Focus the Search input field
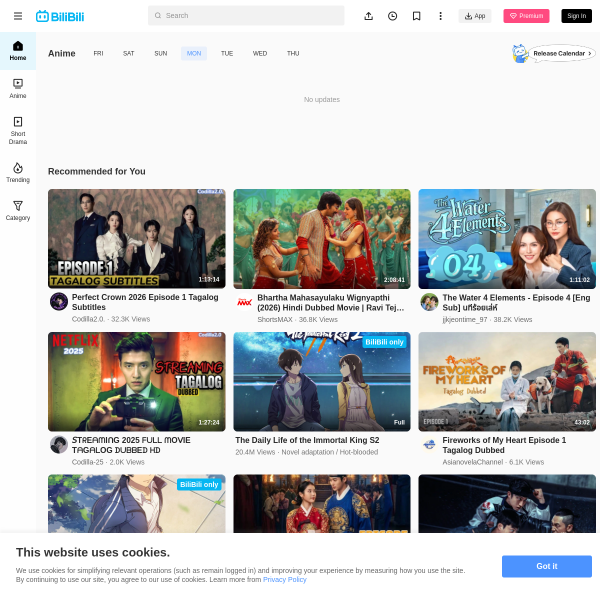 [x=246, y=15]
